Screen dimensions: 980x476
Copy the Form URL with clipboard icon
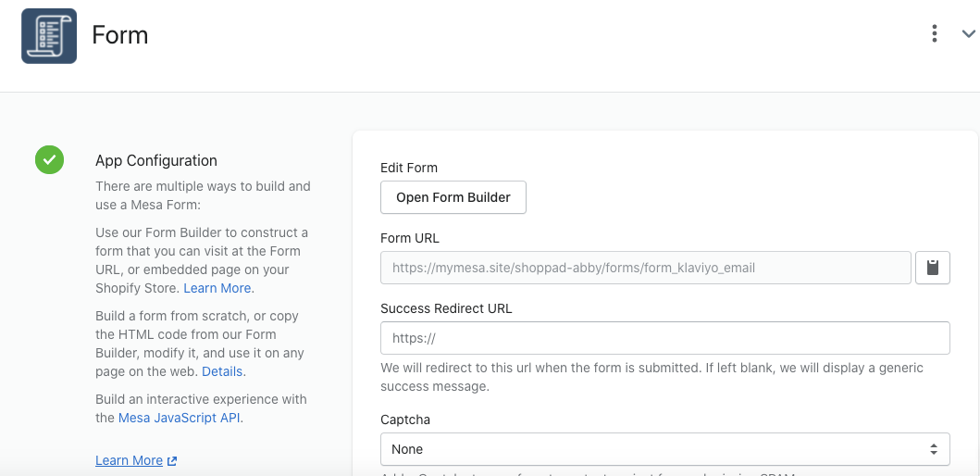(x=933, y=268)
